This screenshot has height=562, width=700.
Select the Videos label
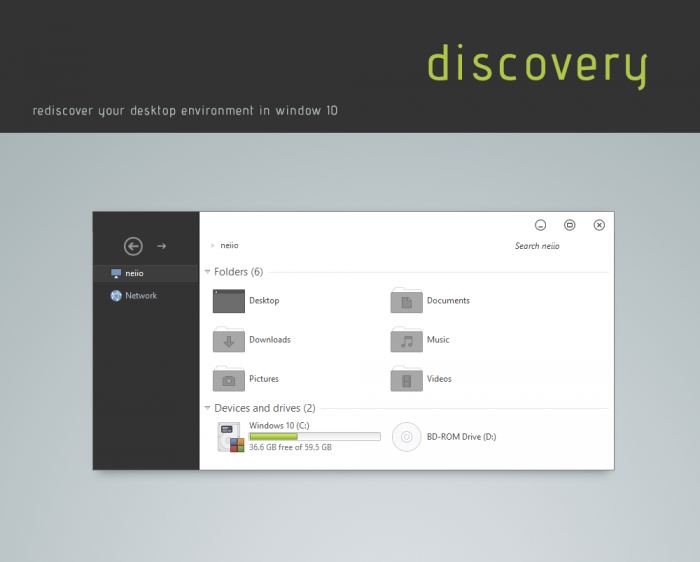pyautogui.click(x=439, y=379)
